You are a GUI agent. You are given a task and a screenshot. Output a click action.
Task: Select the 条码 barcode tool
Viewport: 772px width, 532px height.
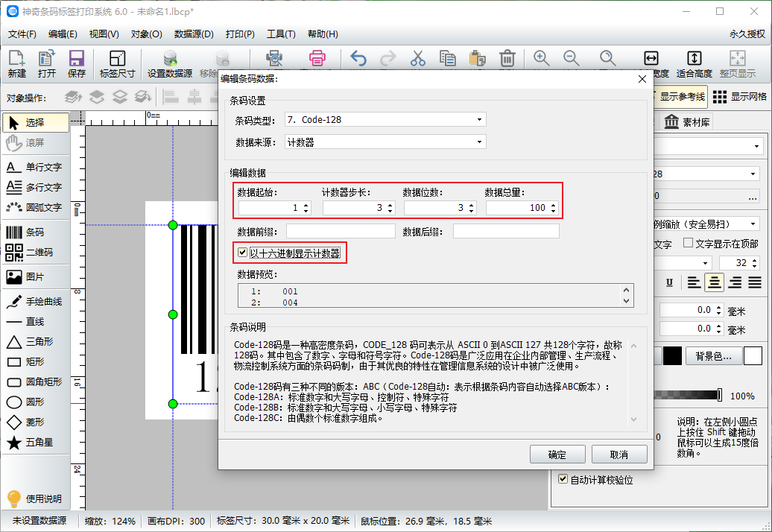coord(36,232)
